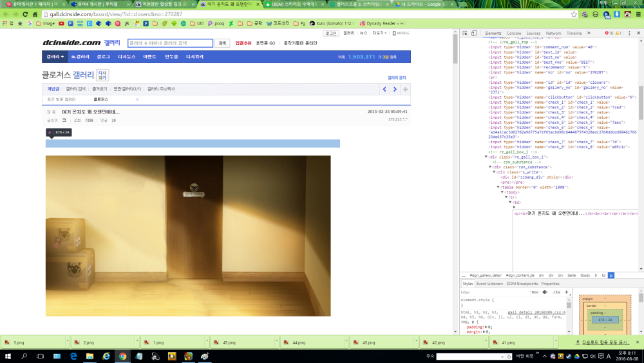Activate the DevTools element inspector icon
644x363 pixels.
[x=465, y=33]
